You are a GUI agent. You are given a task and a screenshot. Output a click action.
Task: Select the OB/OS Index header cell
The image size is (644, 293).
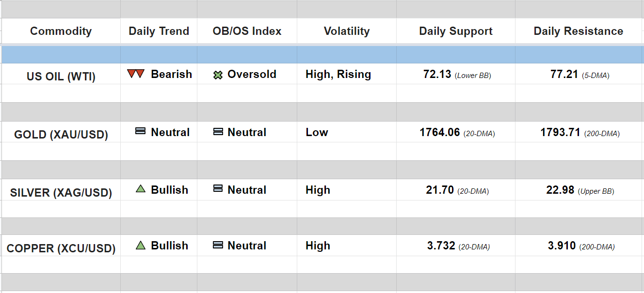pyautogui.click(x=247, y=31)
